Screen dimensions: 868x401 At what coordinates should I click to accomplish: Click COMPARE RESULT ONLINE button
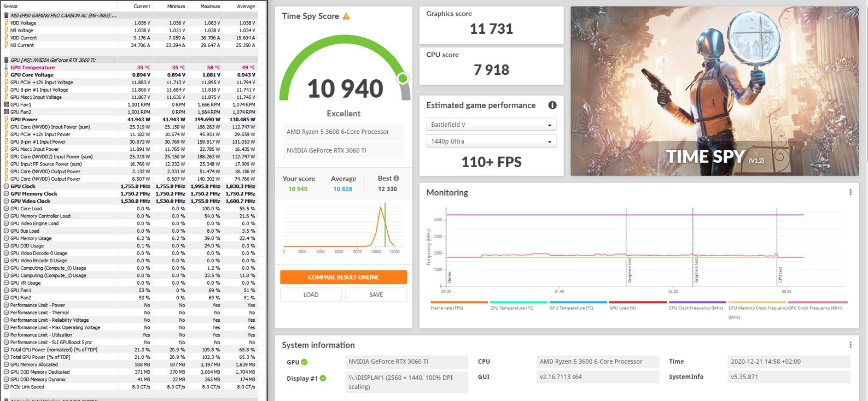tap(343, 277)
